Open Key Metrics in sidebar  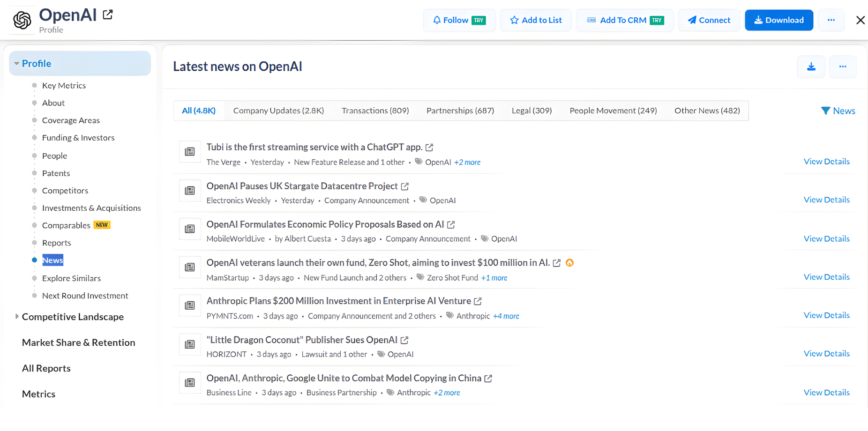[64, 86]
